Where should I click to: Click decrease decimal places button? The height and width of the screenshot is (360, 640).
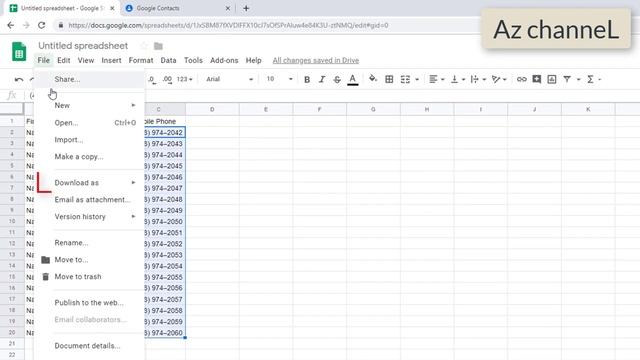coord(152,80)
